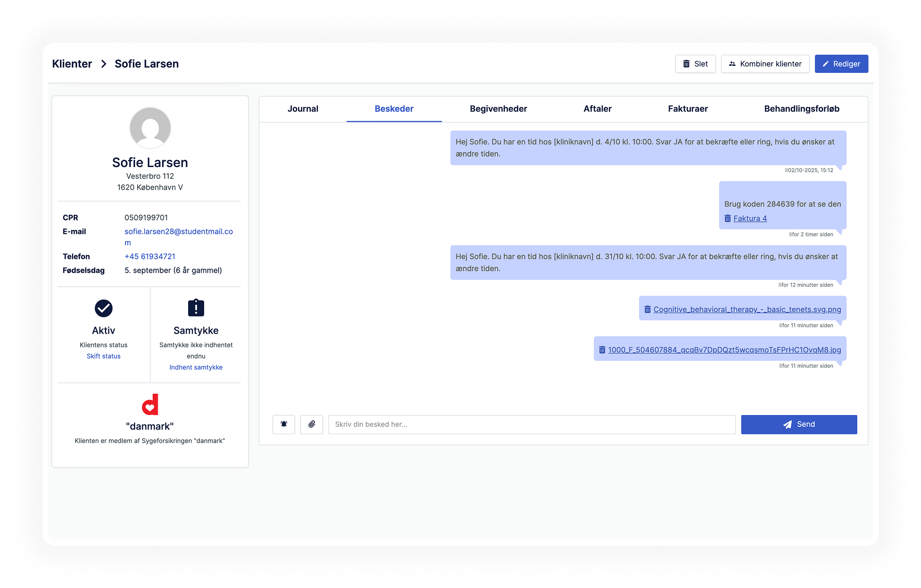Screen dimensions: 921x588
Task: Click Sofie Larsen's profile avatar
Action: point(150,128)
